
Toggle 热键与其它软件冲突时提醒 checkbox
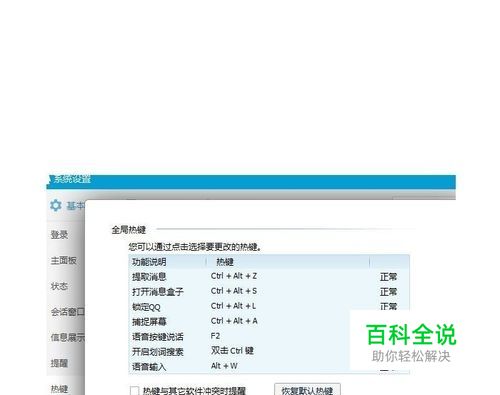[x=134, y=391]
